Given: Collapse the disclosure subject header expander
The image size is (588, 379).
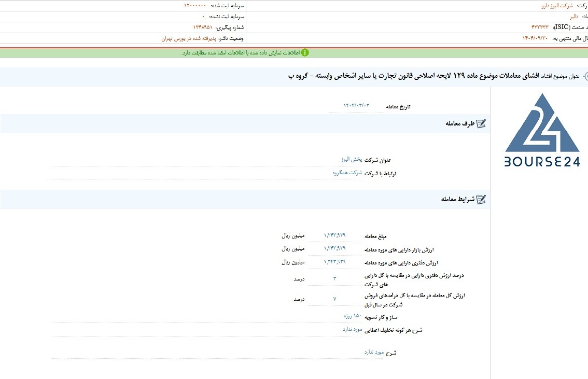Looking at the screenshot, I should click(585, 76).
